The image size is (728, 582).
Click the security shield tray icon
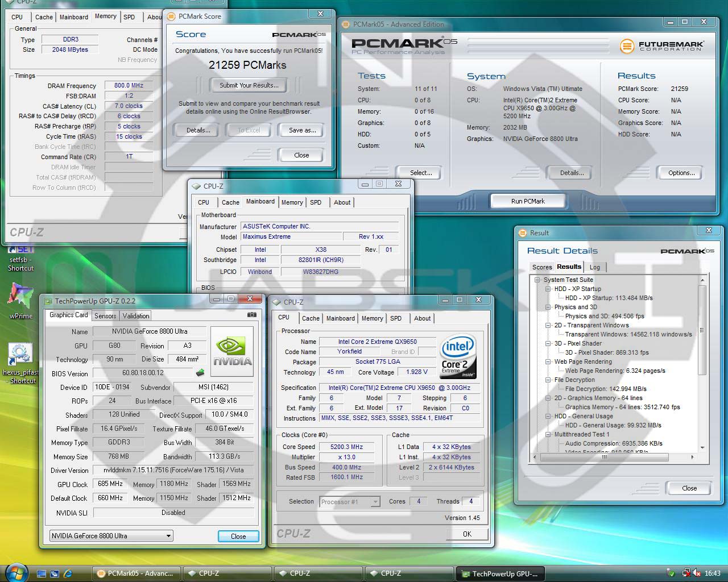pos(672,573)
